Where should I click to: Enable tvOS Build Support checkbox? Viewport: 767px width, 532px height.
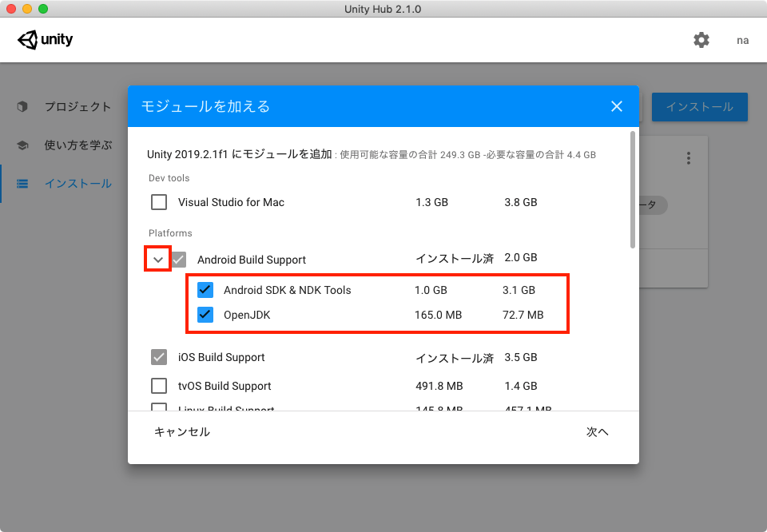[x=159, y=386]
